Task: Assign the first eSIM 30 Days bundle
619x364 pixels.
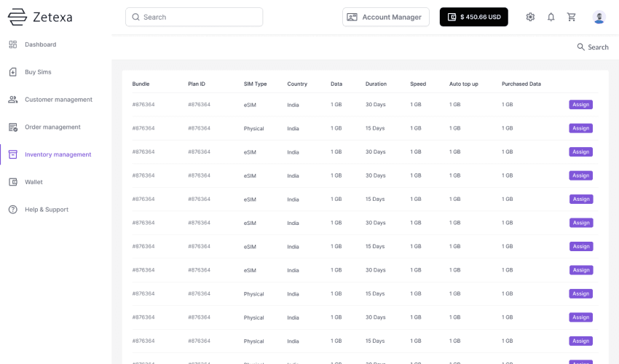Action: coord(580,105)
